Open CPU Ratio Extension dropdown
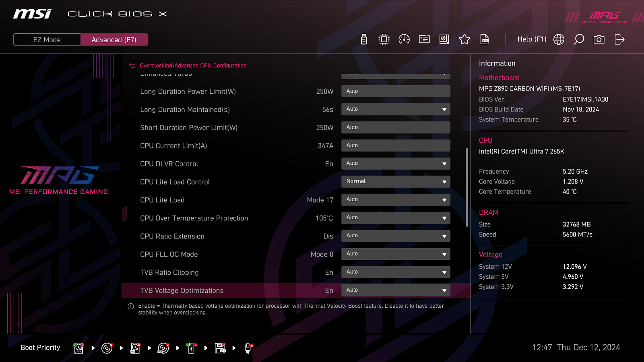Screen dimensions: 644x362 tap(396, 236)
